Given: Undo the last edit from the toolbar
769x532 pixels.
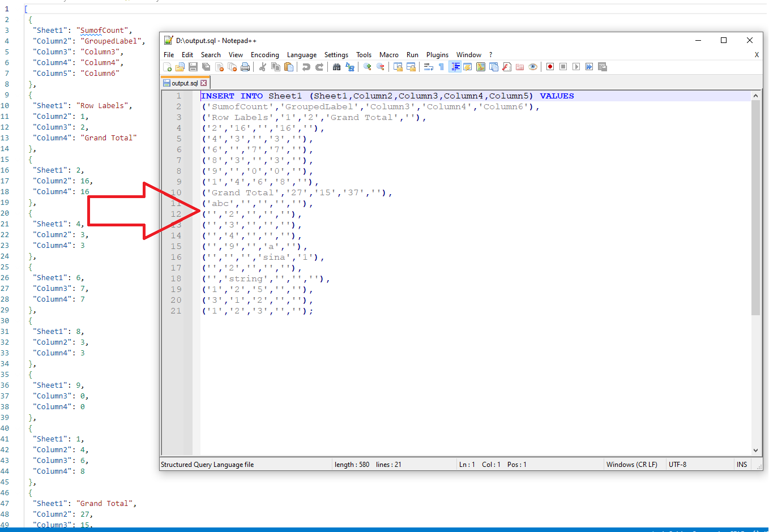Looking at the screenshot, I should coord(306,67).
